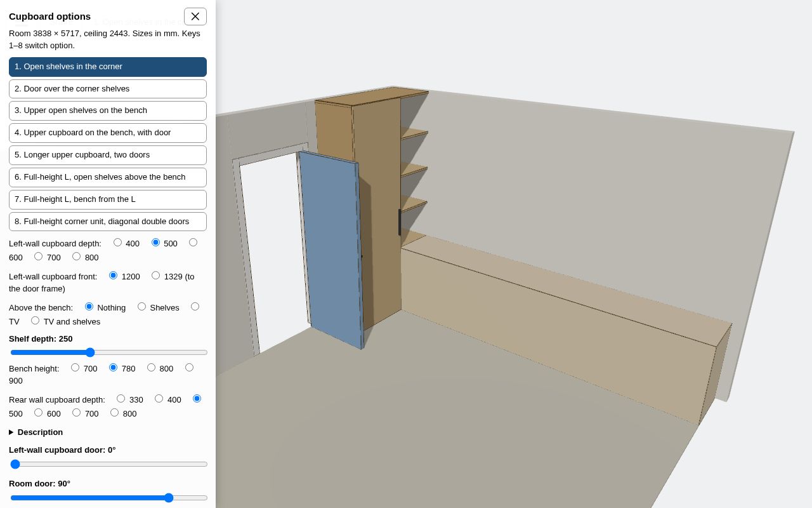Select option 5 Longer upper cupboard, two doors
Image resolution: width=812 pixels, height=508 pixels.
pyautogui.click(x=108, y=155)
